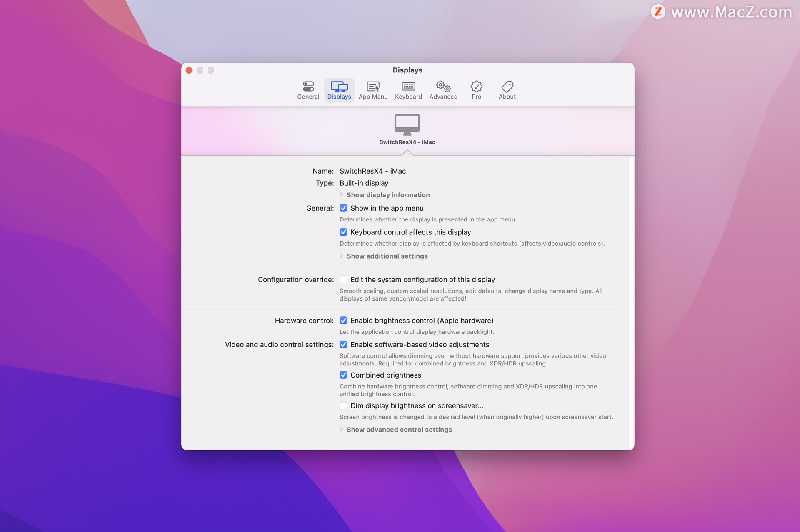Enable Edit the system configuration override
The width and height of the screenshot is (800, 532).
pyautogui.click(x=343, y=279)
